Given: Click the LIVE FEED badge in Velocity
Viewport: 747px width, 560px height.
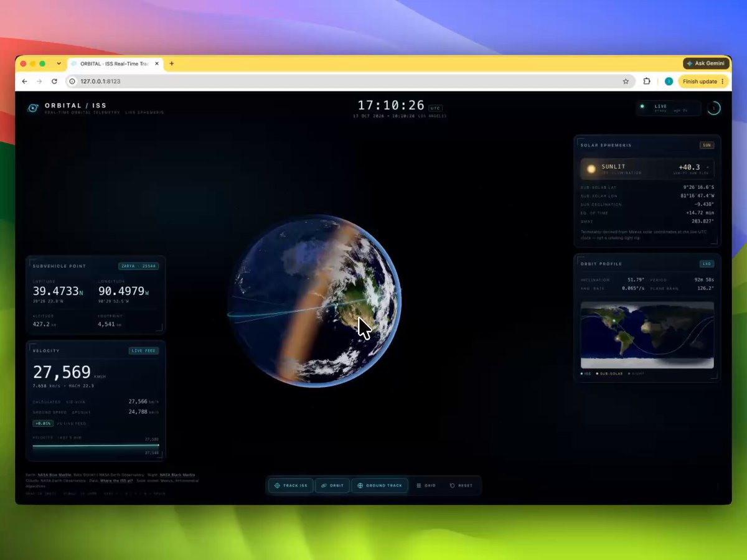Looking at the screenshot, I should click(144, 351).
